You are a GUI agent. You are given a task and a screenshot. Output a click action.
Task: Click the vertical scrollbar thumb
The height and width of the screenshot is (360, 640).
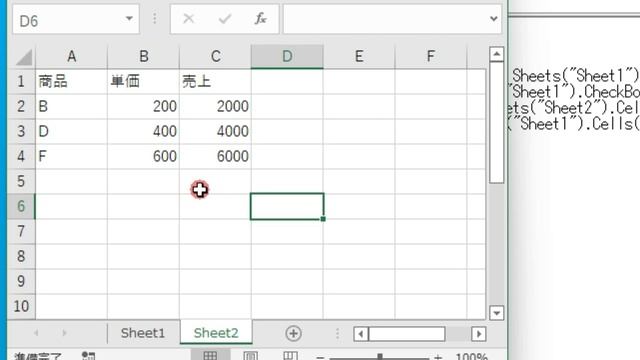pyautogui.click(x=496, y=122)
